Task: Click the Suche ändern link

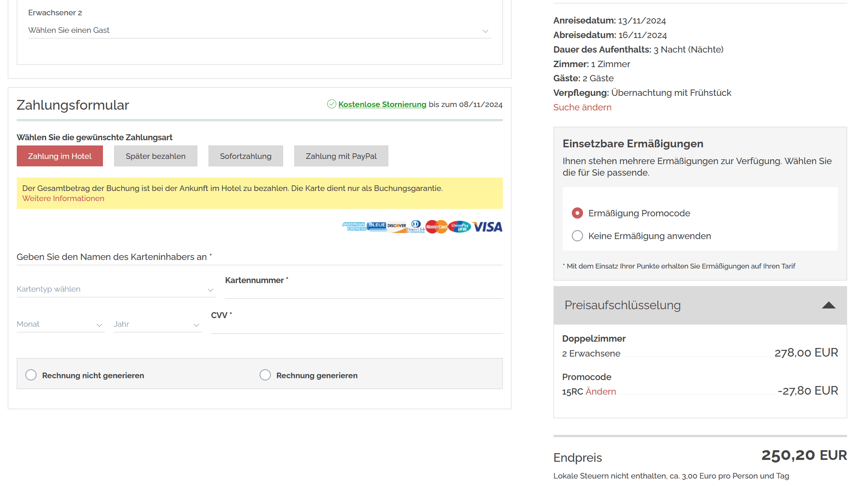Action: point(582,107)
